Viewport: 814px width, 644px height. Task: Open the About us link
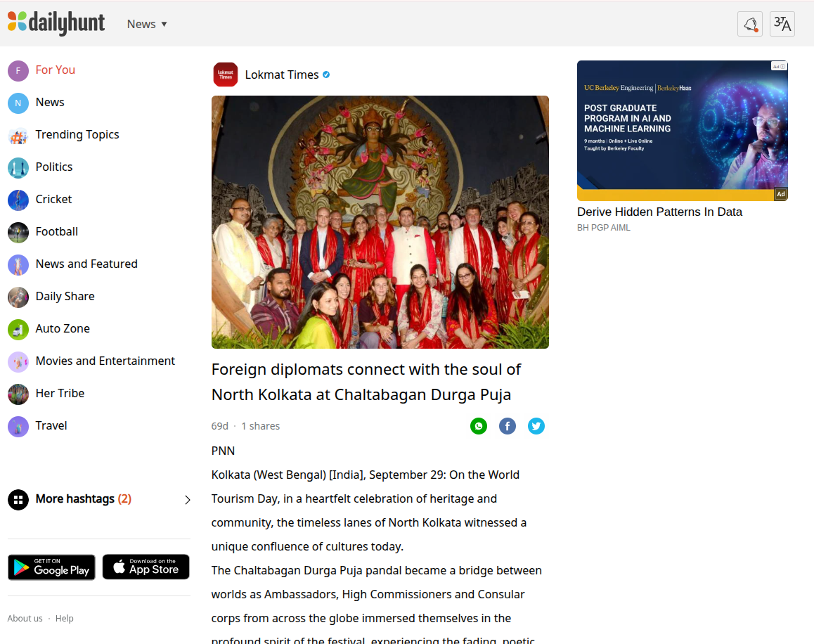coord(25,619)
